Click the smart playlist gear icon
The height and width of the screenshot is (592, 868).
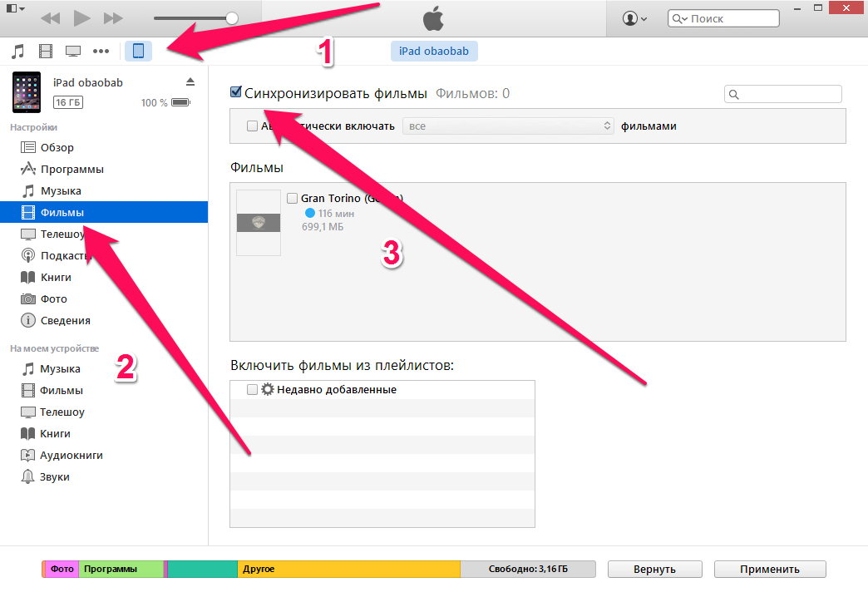(x=268, y=389)
